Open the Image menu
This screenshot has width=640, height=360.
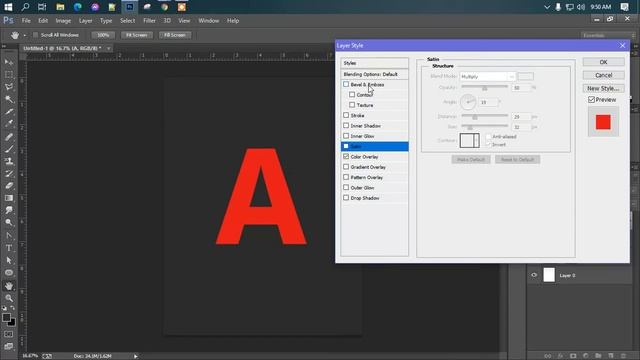63,20
